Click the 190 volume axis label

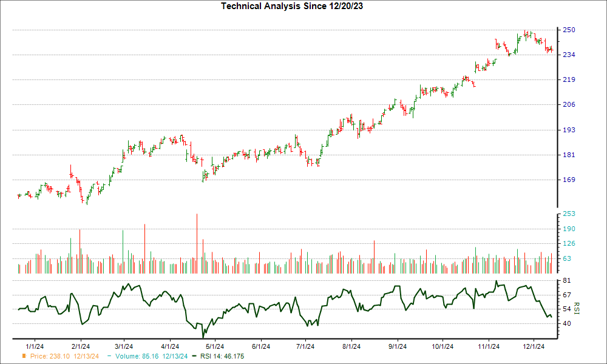coord(569,229)
